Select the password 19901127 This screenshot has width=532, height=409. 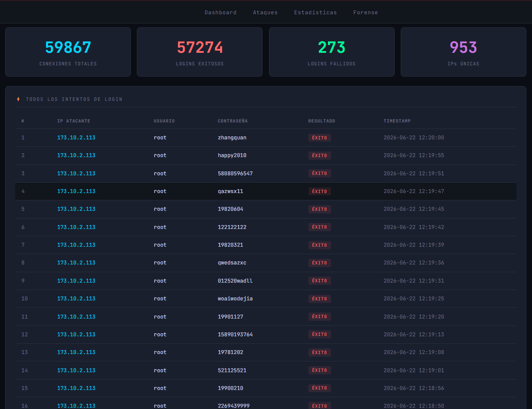coord(230,317)
